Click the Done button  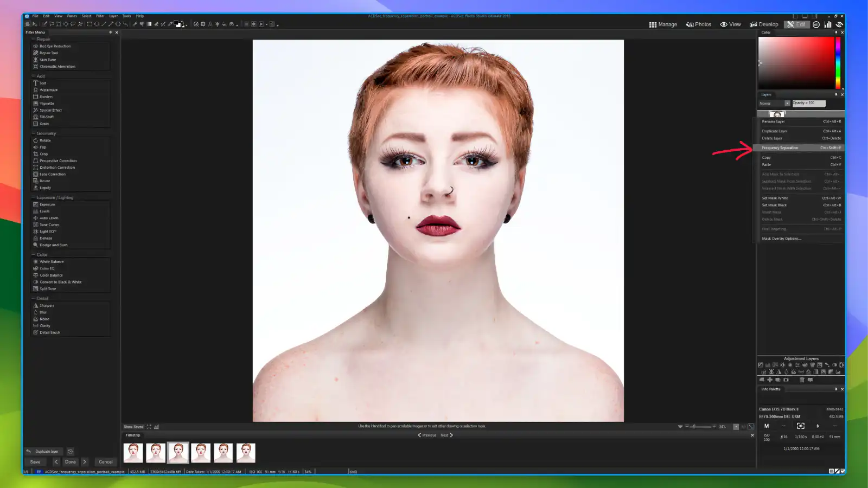pos(70,461)
